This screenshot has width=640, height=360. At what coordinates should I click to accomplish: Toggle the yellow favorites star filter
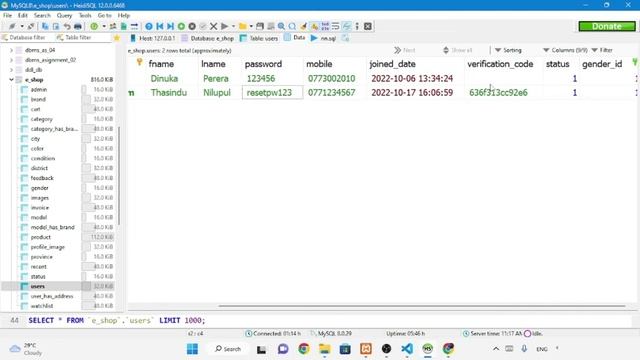point(117,38)
